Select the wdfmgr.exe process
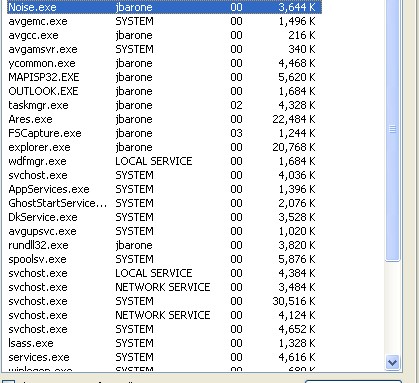Image resolution: width=419 pixels, height=383 pixels. pos(164,161)
